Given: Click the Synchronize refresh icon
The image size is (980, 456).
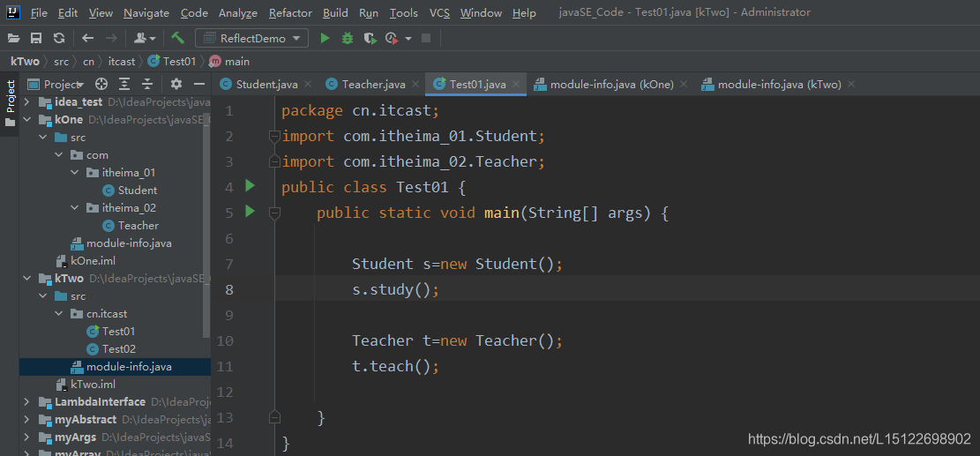Looking at the screenshot, I should tap(59, 38).
